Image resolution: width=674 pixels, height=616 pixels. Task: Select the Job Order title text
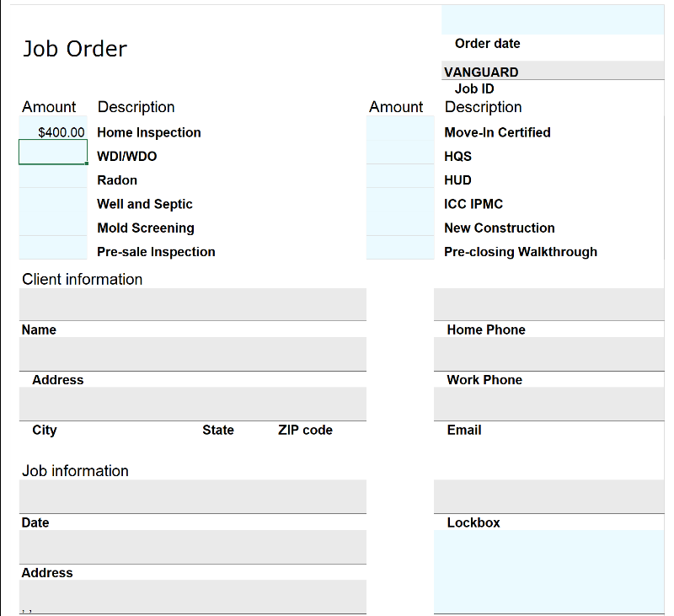75,49
